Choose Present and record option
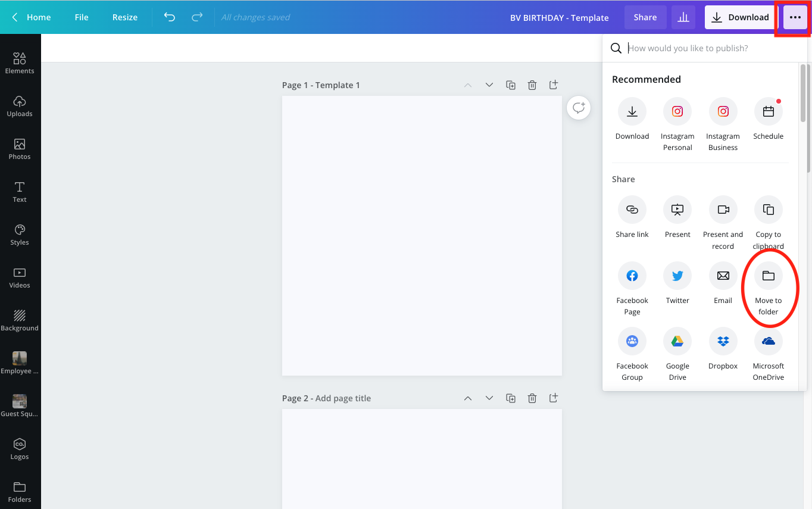The image size is (812, 509). click(723, 210)
